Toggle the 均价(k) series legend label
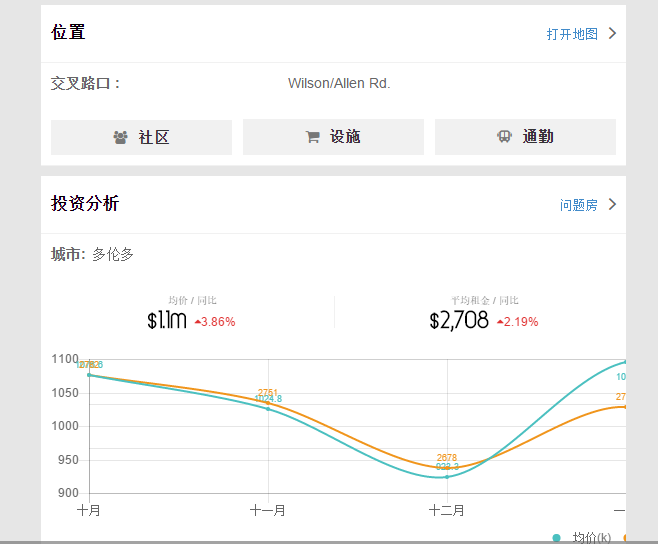The height and width of the screenshot is (544, 658). coord(591,538)
